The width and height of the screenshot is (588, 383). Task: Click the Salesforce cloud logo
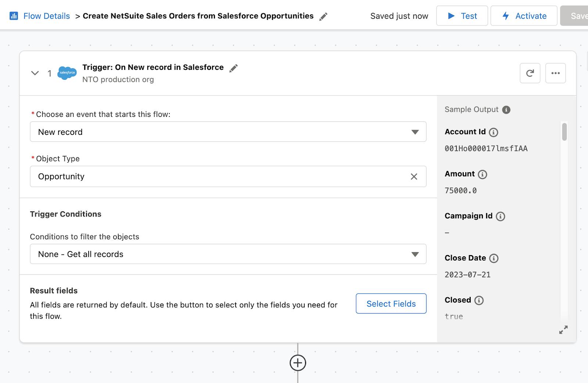tap(67, 73)
